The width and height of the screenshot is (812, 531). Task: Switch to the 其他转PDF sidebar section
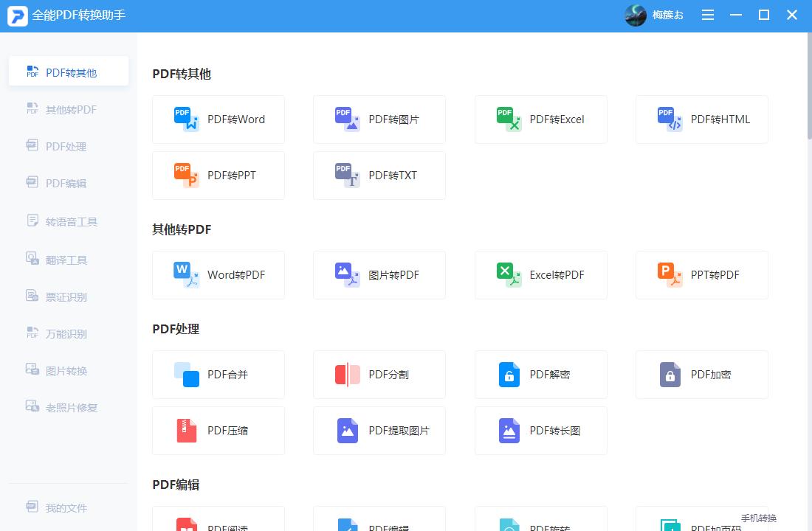68,108
